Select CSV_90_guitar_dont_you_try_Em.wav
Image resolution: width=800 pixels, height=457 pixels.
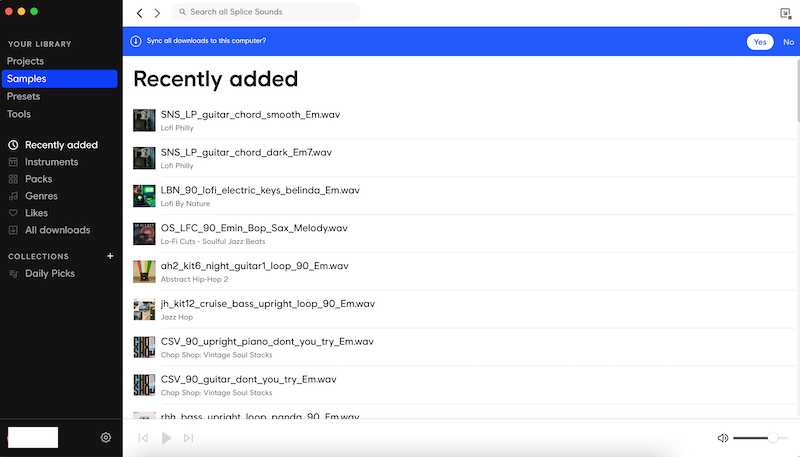pos(248,379)
